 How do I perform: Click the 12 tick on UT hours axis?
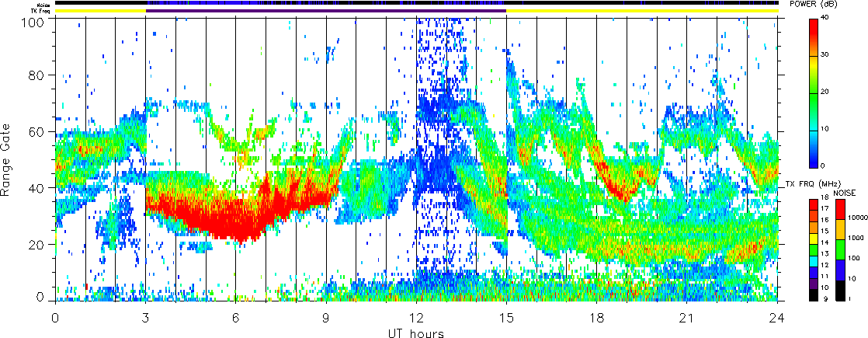coord(417,318)
